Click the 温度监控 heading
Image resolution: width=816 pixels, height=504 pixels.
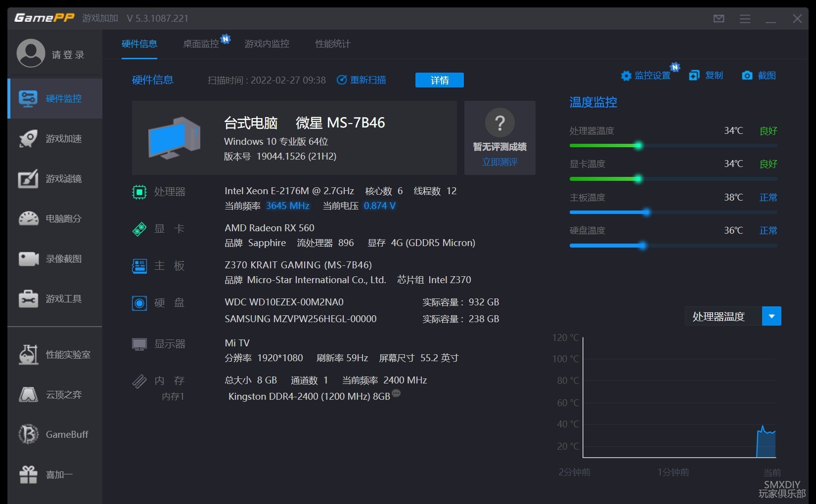(593, 102)
